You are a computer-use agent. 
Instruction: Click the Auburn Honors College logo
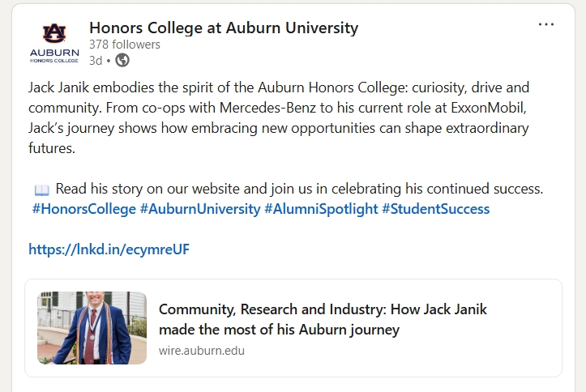click(x=55, y=43)
